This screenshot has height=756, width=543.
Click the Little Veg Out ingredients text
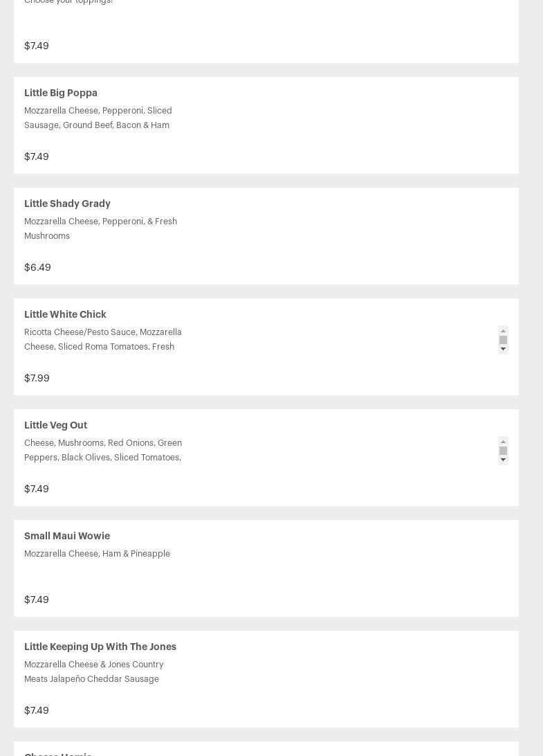tap(103, 450)
